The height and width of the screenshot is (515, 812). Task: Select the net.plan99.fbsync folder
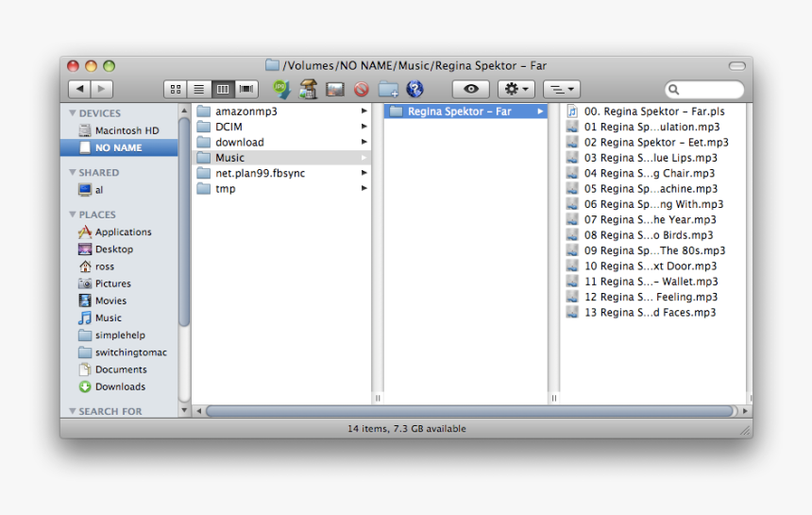tap(281, 173)
